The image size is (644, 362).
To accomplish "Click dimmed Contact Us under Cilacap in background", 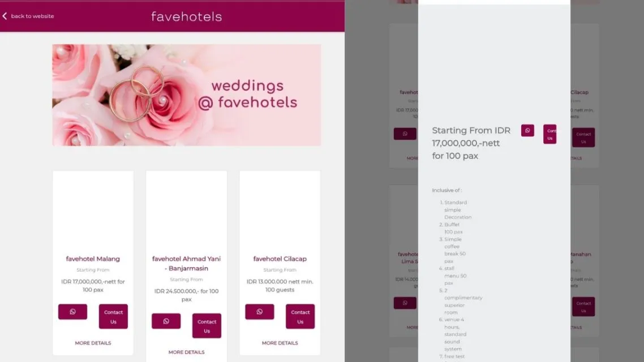I will point(583,137).
